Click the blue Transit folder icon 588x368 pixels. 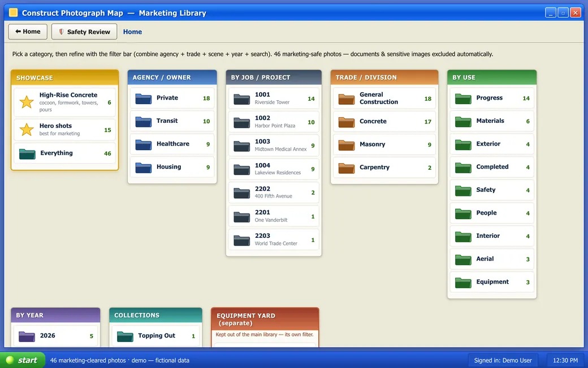pos(143,121)
